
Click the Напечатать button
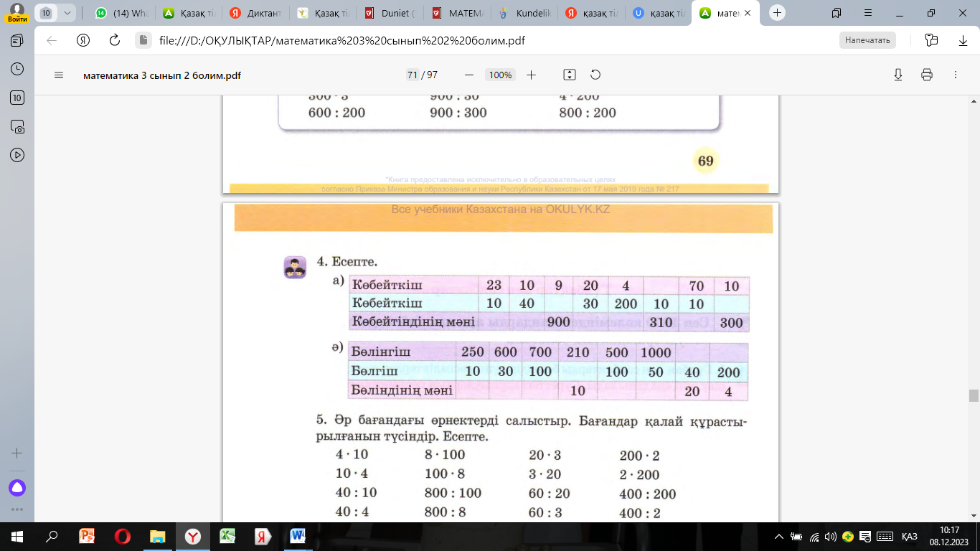[x=867, y=40]
